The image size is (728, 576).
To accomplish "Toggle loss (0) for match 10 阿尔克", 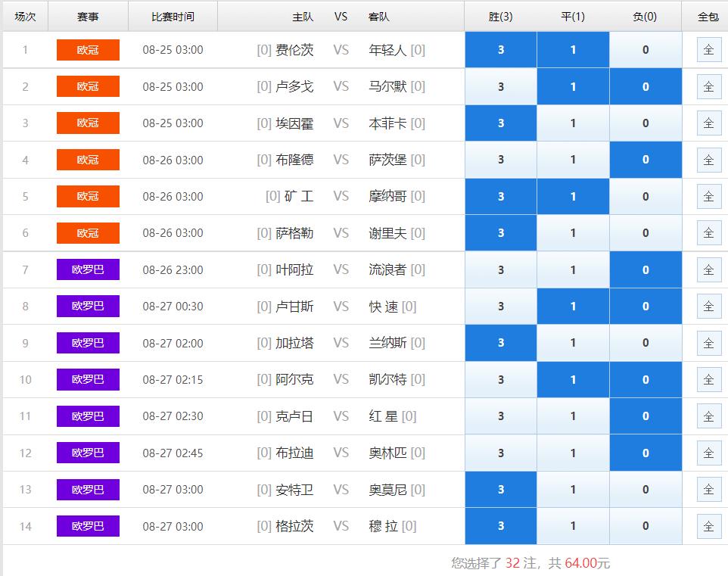I will coord(646,379).
